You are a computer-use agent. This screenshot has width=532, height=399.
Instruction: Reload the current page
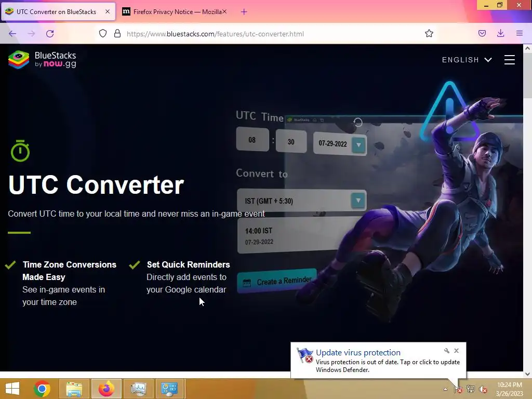(x=50, y=34)
